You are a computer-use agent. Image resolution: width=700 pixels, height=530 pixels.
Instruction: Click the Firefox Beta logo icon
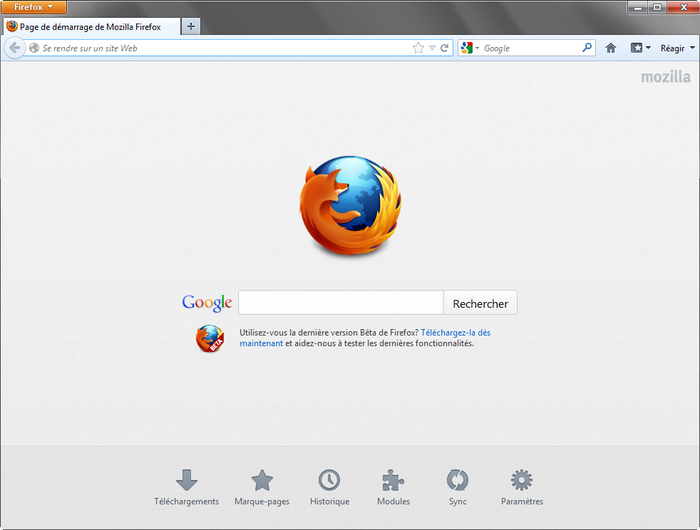[210, 338]
